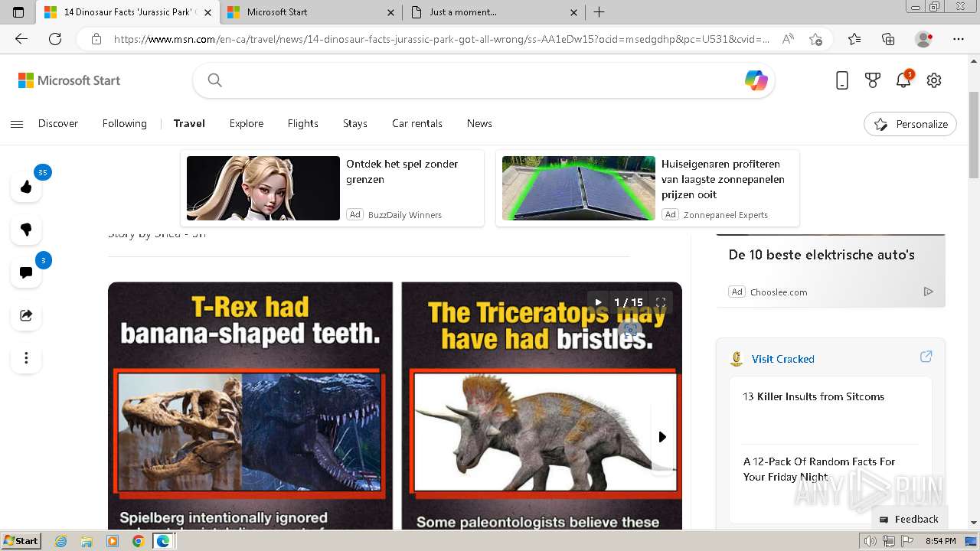Open the solar panel ad image
The image size is (980, 551).
pyautogui.click(x=578, y=188)
